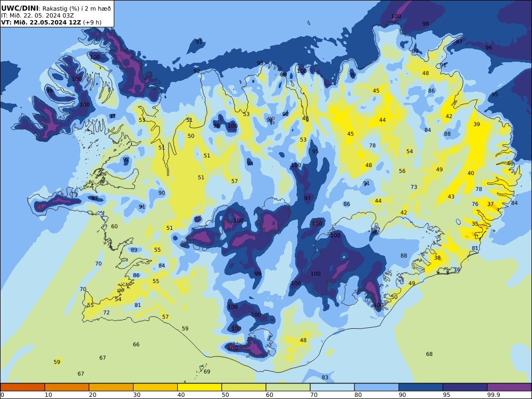Pick the map value 39 in the northeast
The image size is (532, 399).
tap(477, 124)
